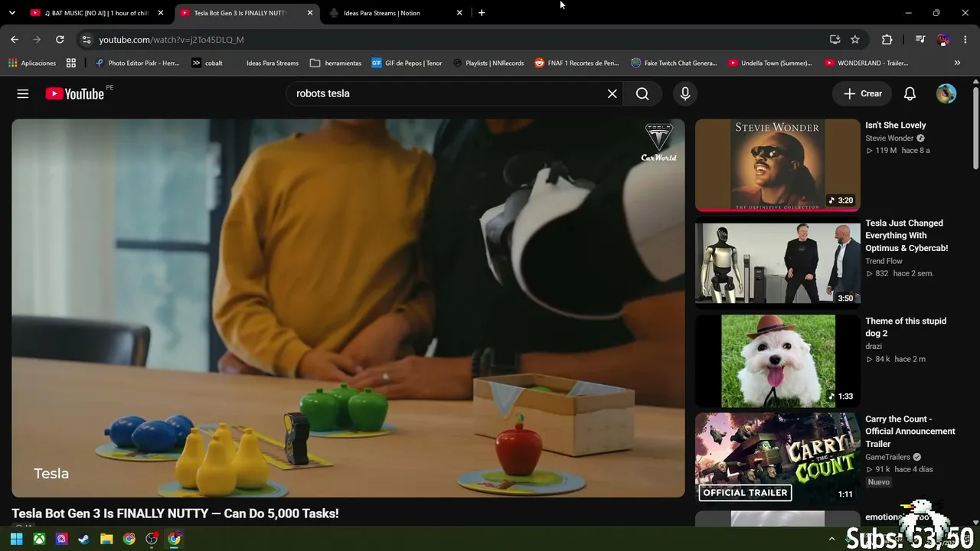This screenshot has width=980, height=551.
Task: Install app icon in the address bar
Action: click(835, 40)
